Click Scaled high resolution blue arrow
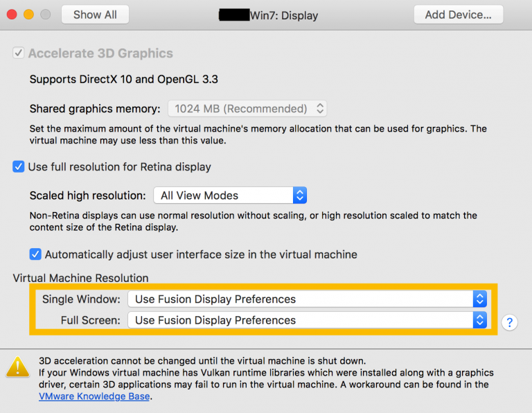 [x=299, y=195]
